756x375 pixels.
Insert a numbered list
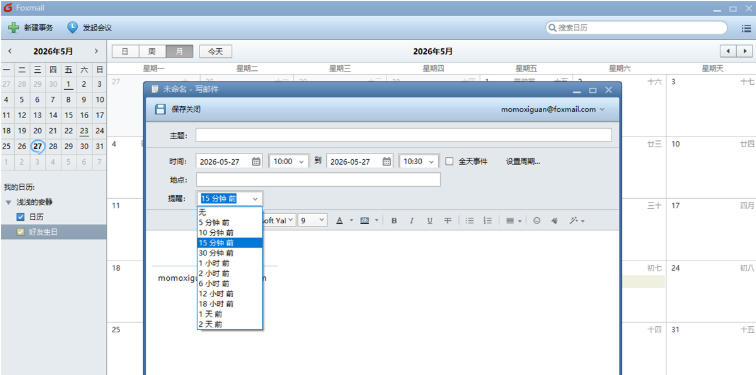[487, 221]
